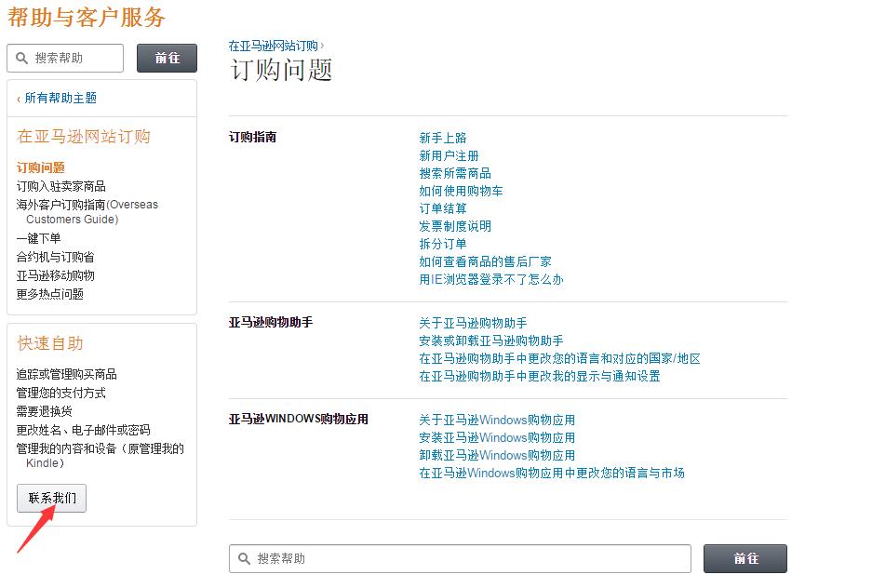Open 订购入驻卖家商品 sidebar item
Viewport: 872px width, 588px height.
(x=60, y=186)
